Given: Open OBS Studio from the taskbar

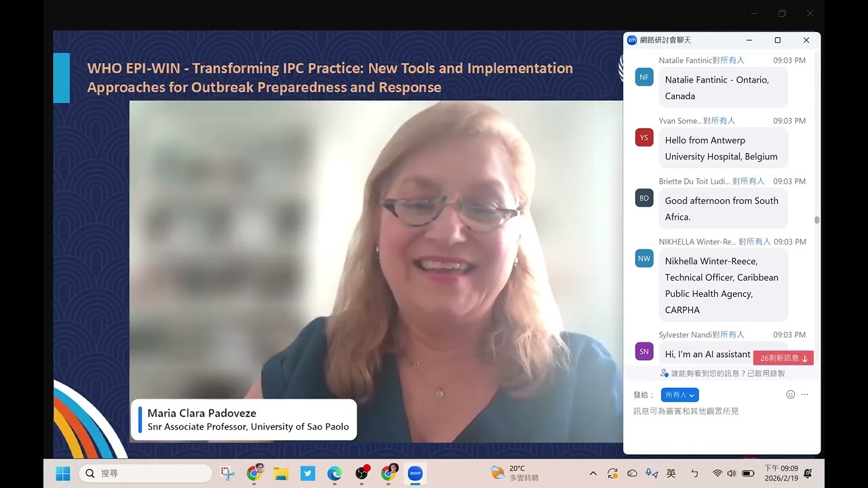Looking at the screenshot, I should tap(362, 473).
